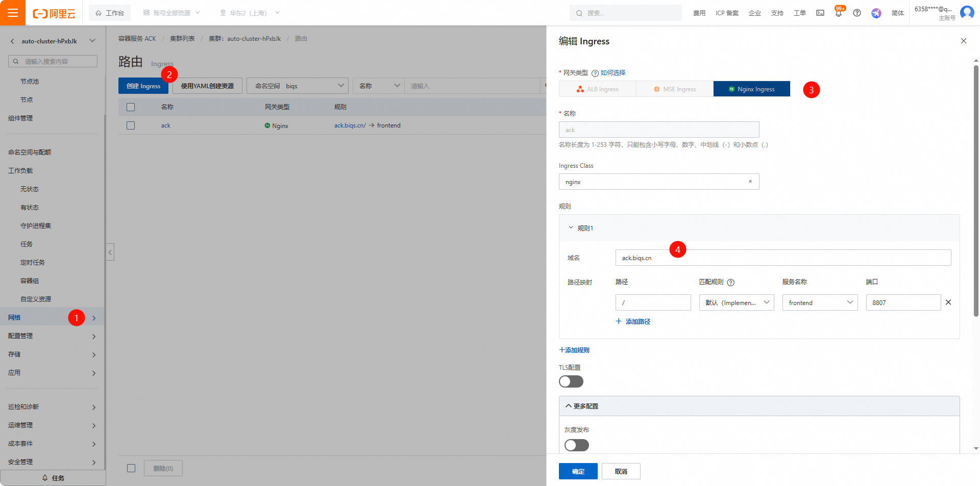
Task: Clear the nginx Ingress Class value
Action: click(750, 182)
